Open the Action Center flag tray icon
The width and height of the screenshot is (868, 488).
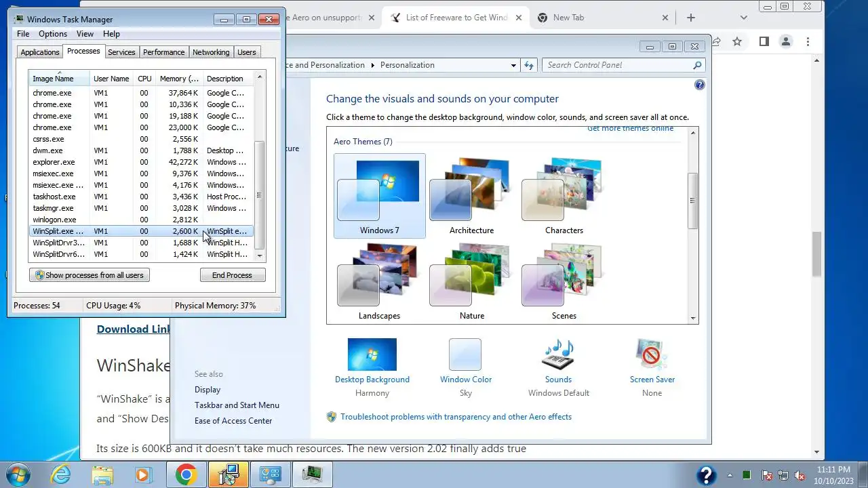coord(767,475)
